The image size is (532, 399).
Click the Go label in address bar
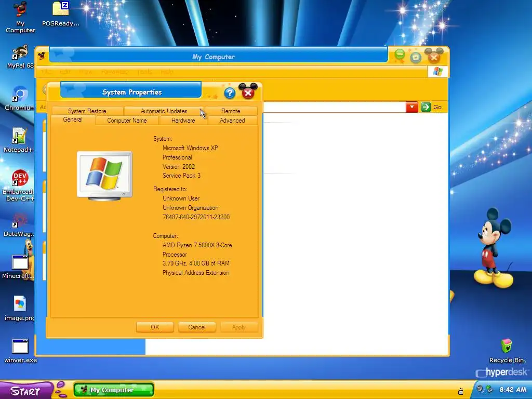click(437, 107)
